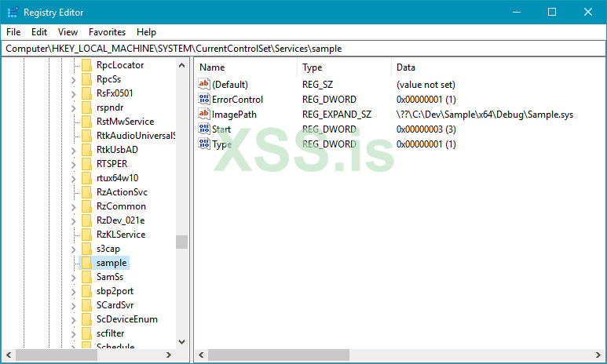This screenshot has width=607, height=364.
Task: Click values pane scroll right arrow
Action: click(598, 355)
